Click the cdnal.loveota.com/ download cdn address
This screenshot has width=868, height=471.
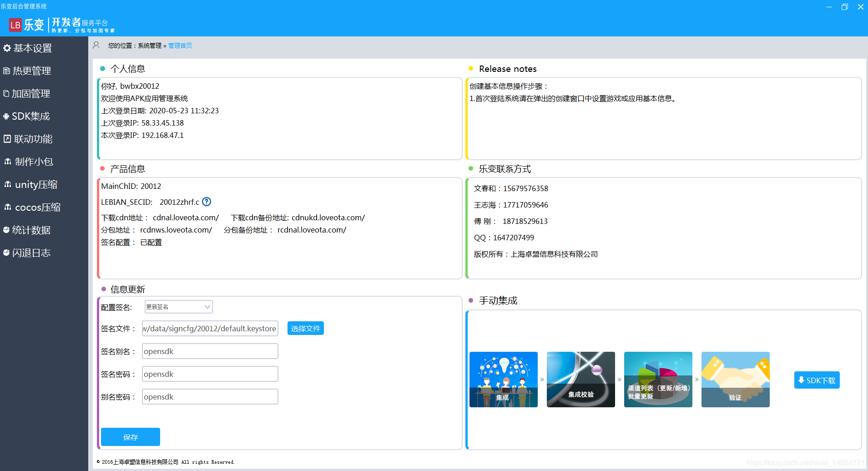pos(186,218)
